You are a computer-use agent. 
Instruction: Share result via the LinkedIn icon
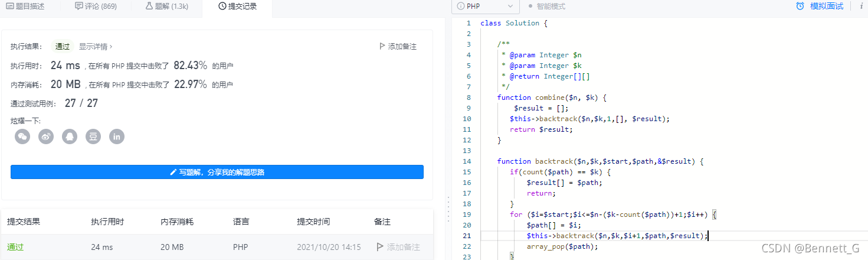tap(117, 136)
